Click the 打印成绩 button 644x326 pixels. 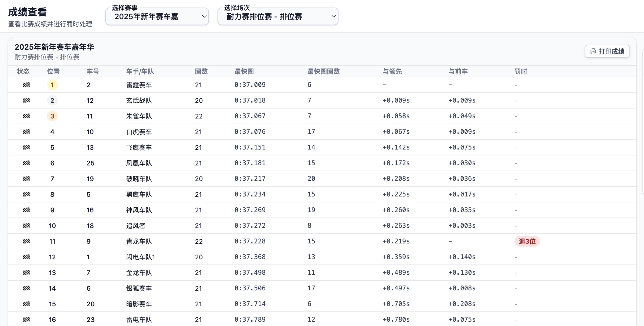point(607,51)
